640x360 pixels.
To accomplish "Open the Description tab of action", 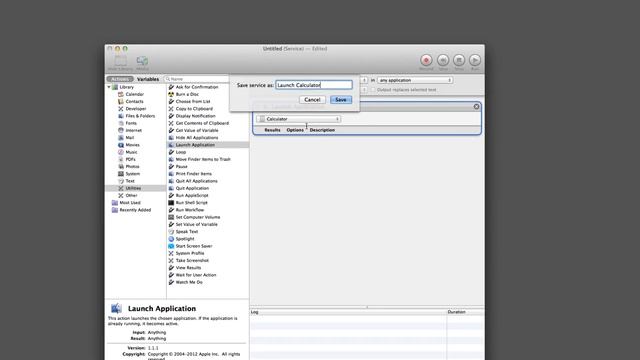I will pos(322,130).
